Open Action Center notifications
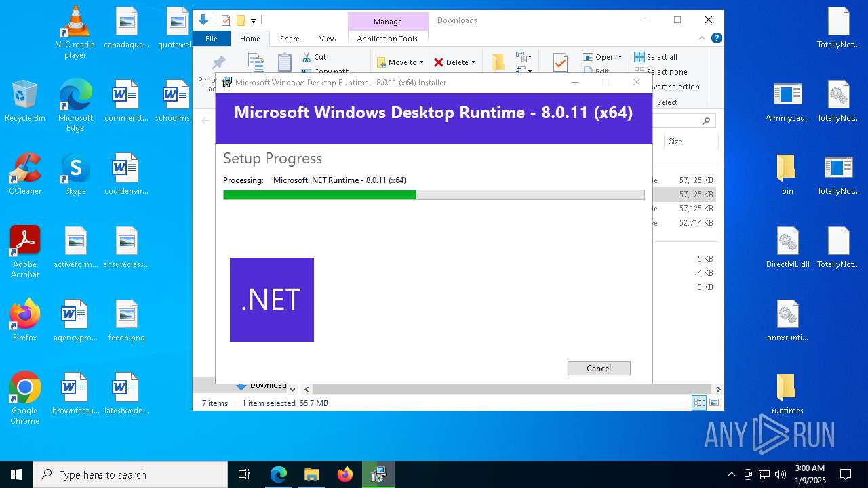 coord(846,474)
